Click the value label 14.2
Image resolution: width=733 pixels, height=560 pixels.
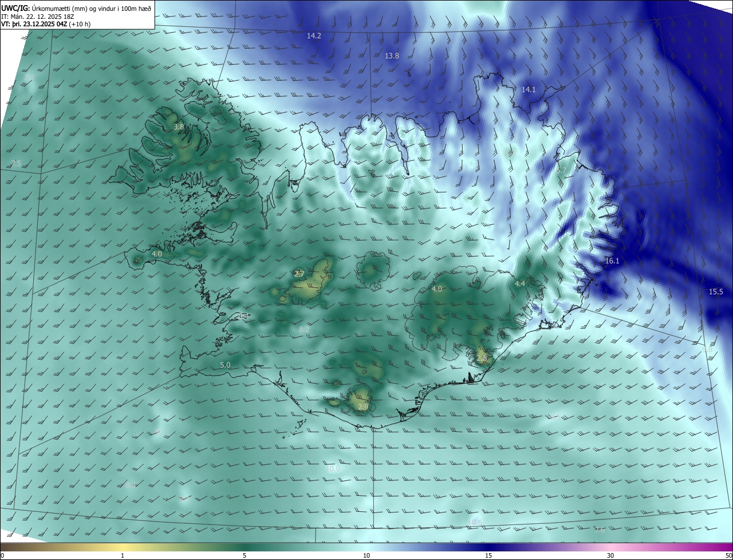coord(314,36)
